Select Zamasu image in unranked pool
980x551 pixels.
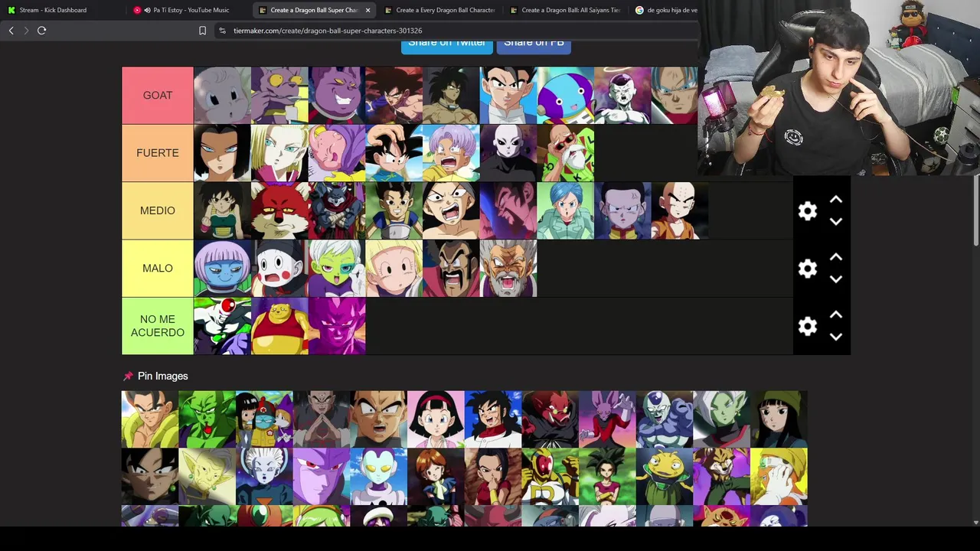click(721, 419)
